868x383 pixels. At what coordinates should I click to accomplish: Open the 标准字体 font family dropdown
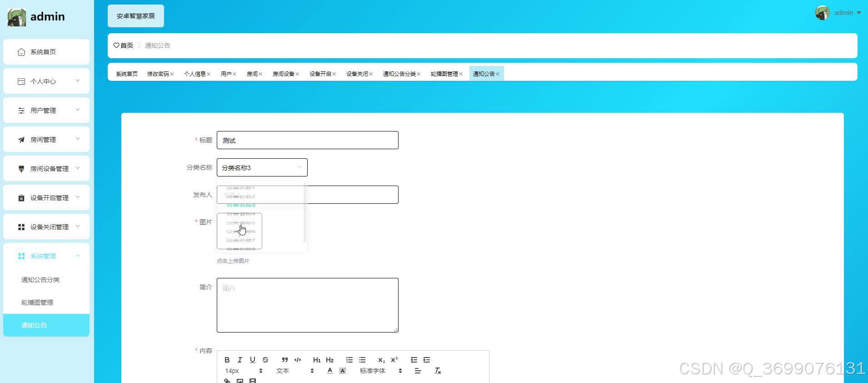(x=381, y=371)
